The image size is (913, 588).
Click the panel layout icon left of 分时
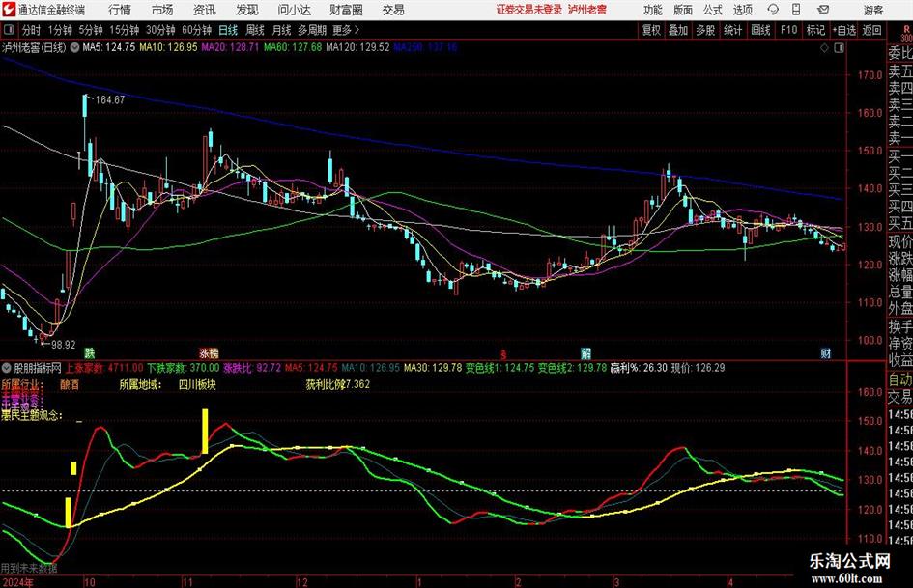[x=8, y=30]
